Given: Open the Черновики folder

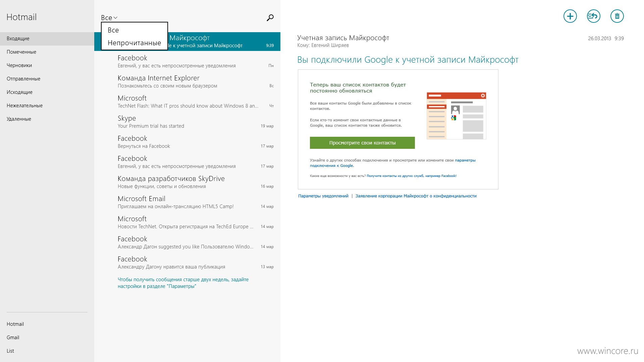Looking at the screenshot, I should pos(47,65).
